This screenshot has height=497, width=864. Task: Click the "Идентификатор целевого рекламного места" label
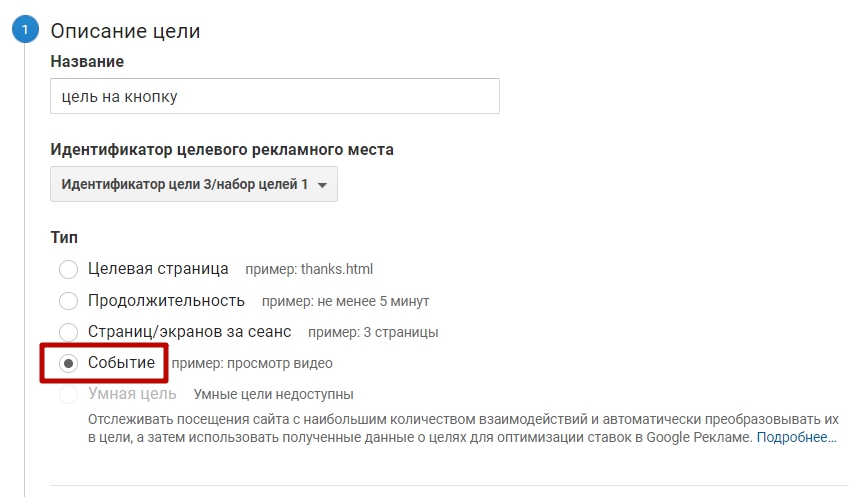tap(222, 150)
